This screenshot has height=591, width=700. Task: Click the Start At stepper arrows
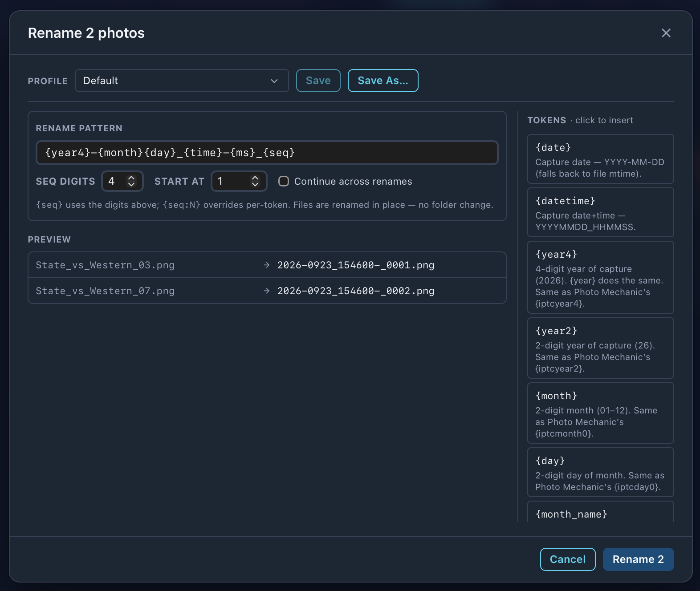pyautogui.click(x=255, y=181)
